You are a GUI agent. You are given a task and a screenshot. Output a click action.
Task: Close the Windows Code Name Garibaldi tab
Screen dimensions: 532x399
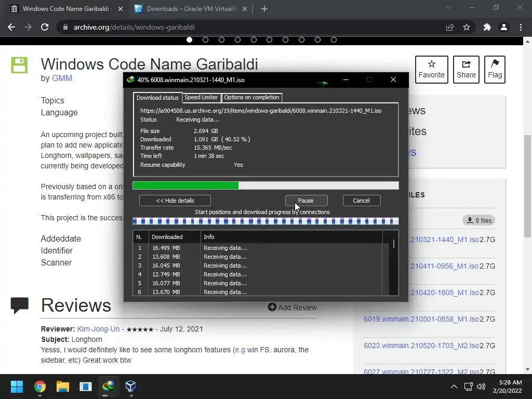[121, 9]
